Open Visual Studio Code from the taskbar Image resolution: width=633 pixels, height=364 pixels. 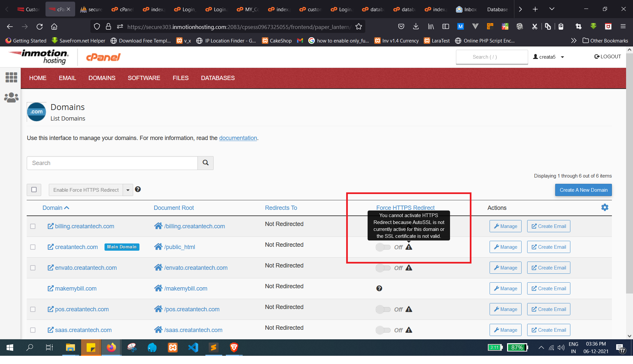(x=193, y=348)
